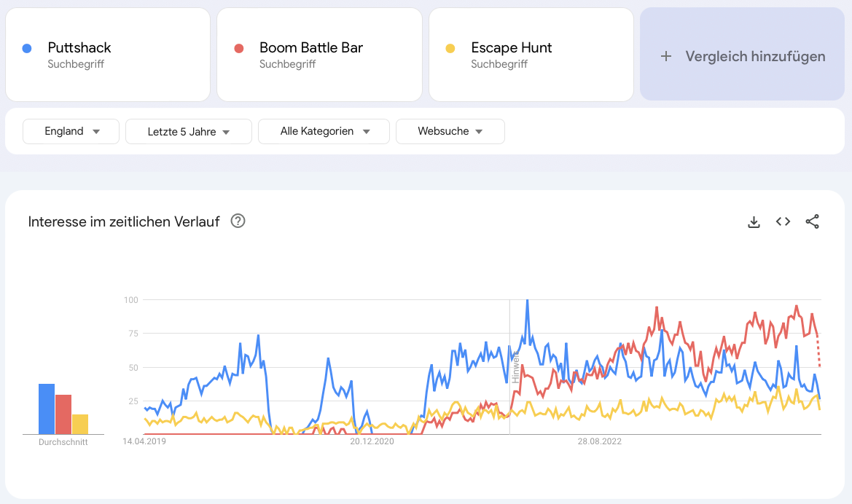Open the embed code icon
Viewport: 852px width, 504px height.
pos(783,222)
